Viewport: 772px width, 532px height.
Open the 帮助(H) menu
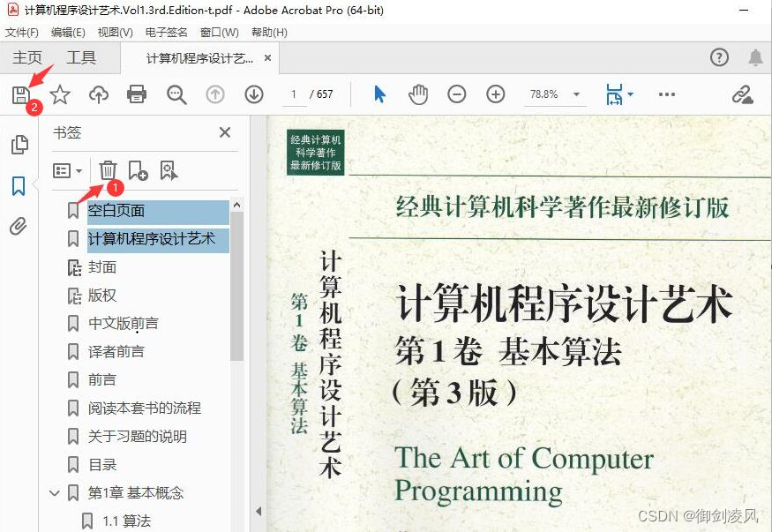tap(269, 33)
